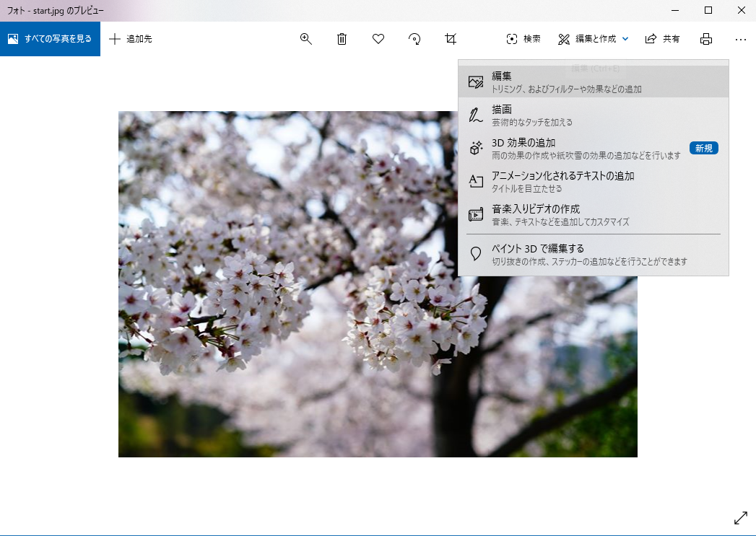Choose 描画 from the menu
The width and height of the screenshot is (756, 536).
[x=594, y=115]
